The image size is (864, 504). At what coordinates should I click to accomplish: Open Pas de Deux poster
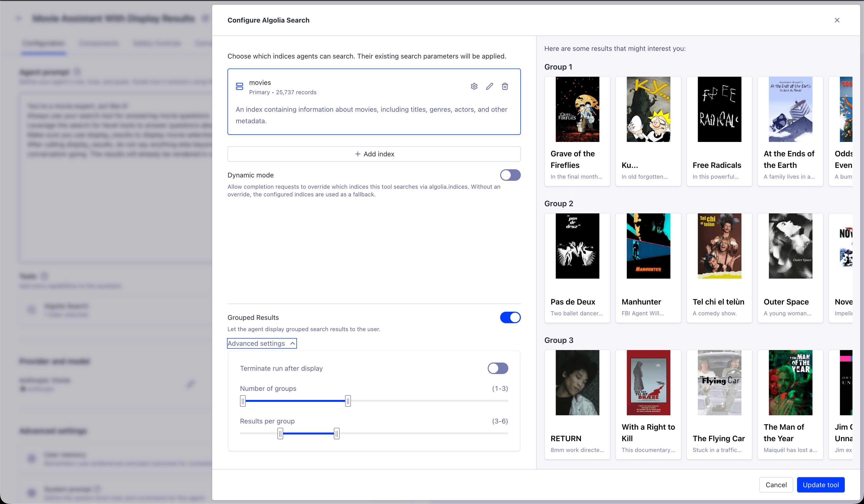coord(577,246)
